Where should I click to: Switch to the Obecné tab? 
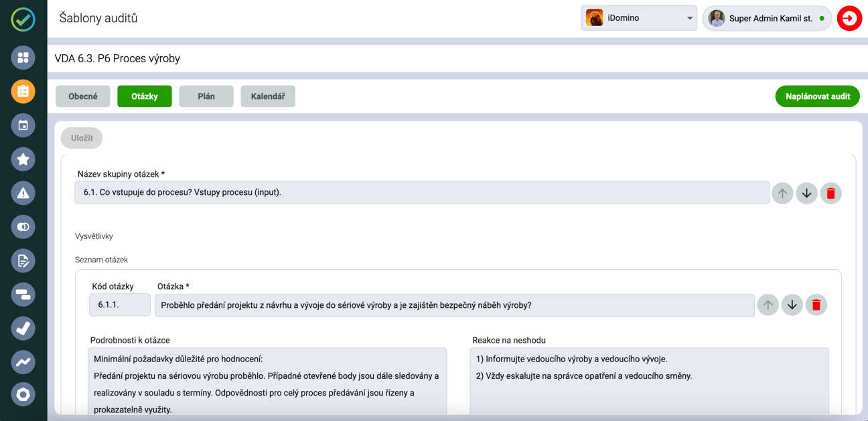[83, 96]
